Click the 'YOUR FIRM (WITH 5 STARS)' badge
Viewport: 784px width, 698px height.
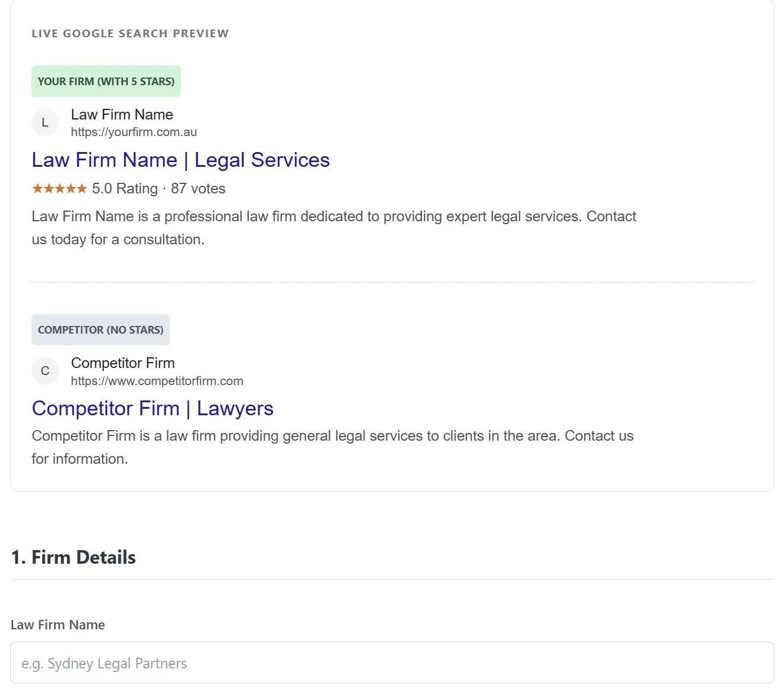106,81
